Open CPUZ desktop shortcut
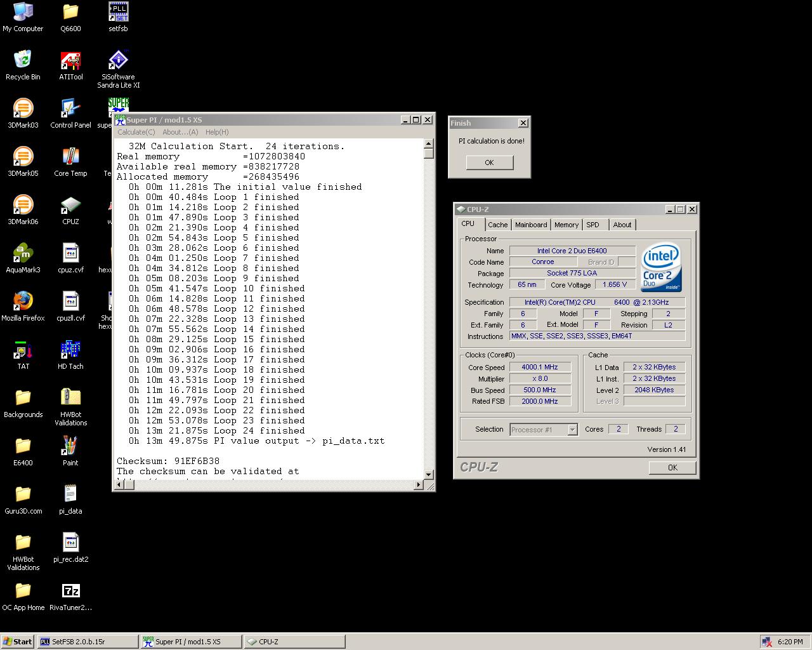Viewport: 812px width, 650px height. [x=70, y=210]
